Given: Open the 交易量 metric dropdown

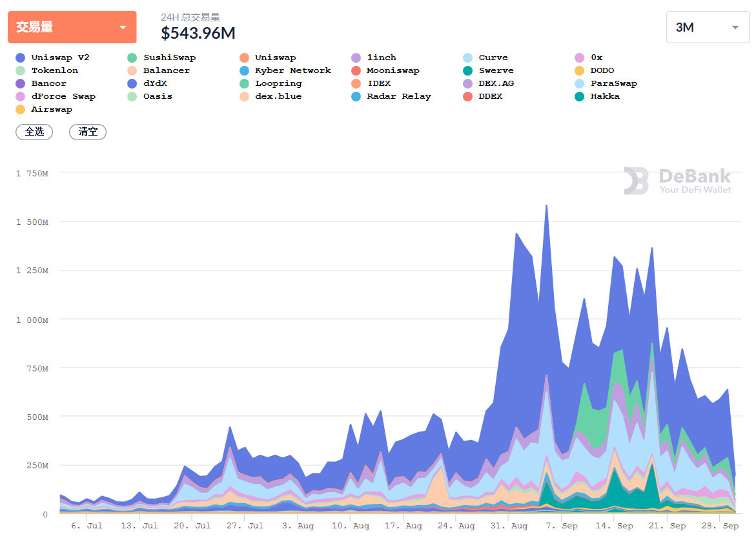Looking at the screenshot, I should [x=72, y=27].
